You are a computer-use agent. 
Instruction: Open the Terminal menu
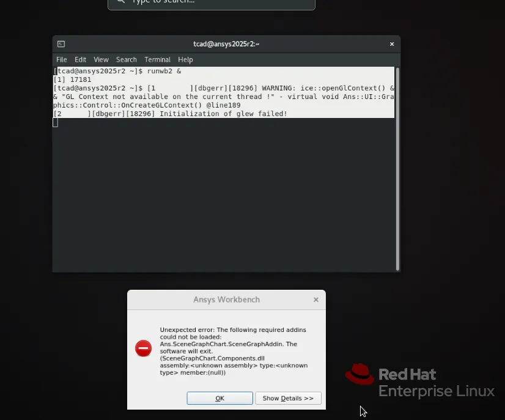pyautogui.click(x=157, y=59)
